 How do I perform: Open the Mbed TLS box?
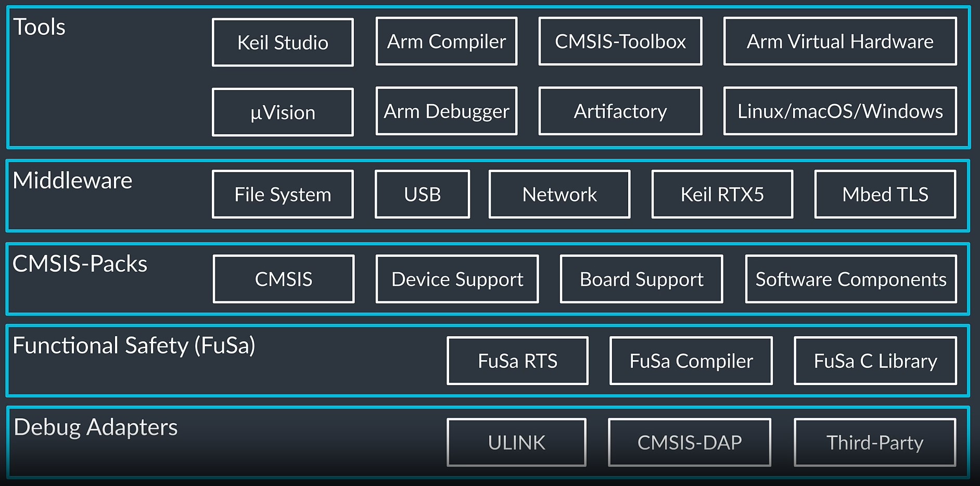pos(885,194)
